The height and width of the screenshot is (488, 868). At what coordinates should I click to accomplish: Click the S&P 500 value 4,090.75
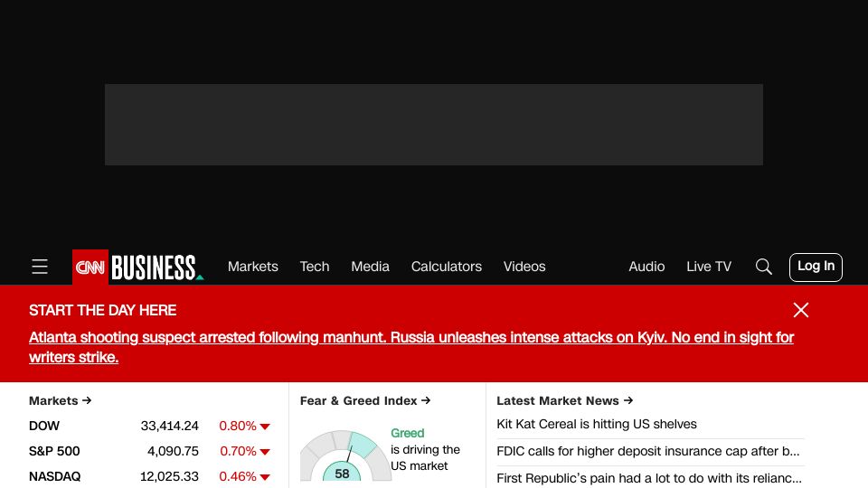[173, 452]
